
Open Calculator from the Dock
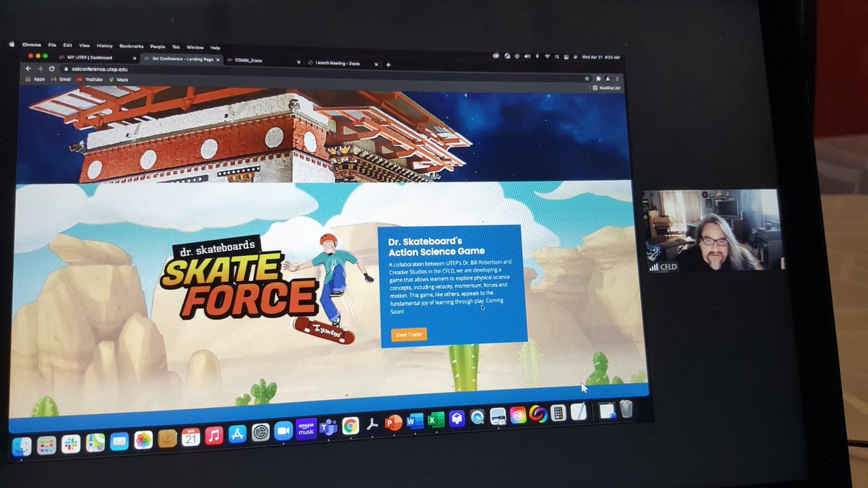pos(558,413)
